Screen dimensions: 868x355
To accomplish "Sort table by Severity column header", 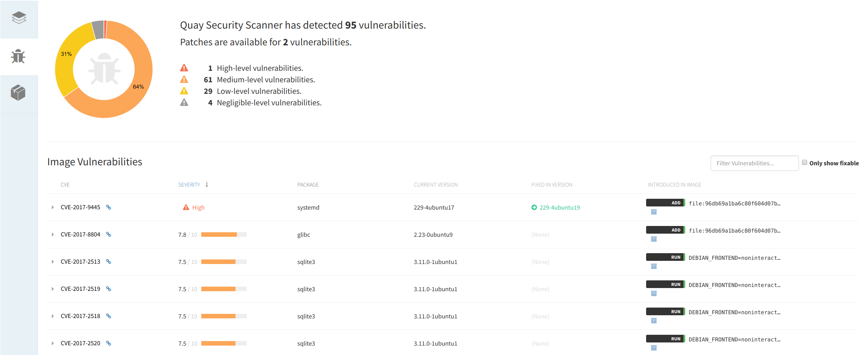I will pos(189,185).
